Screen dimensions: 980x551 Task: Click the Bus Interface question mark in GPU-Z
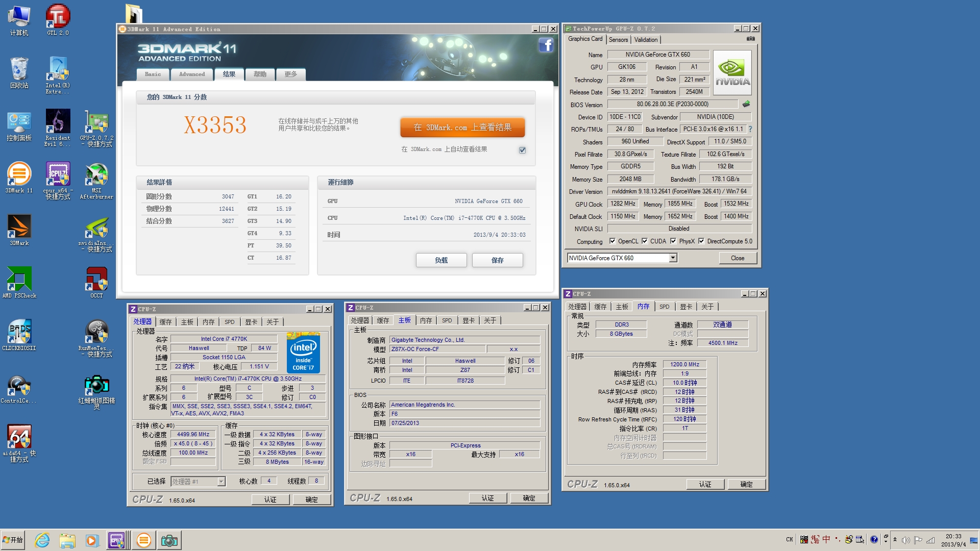tap(750, 129)
